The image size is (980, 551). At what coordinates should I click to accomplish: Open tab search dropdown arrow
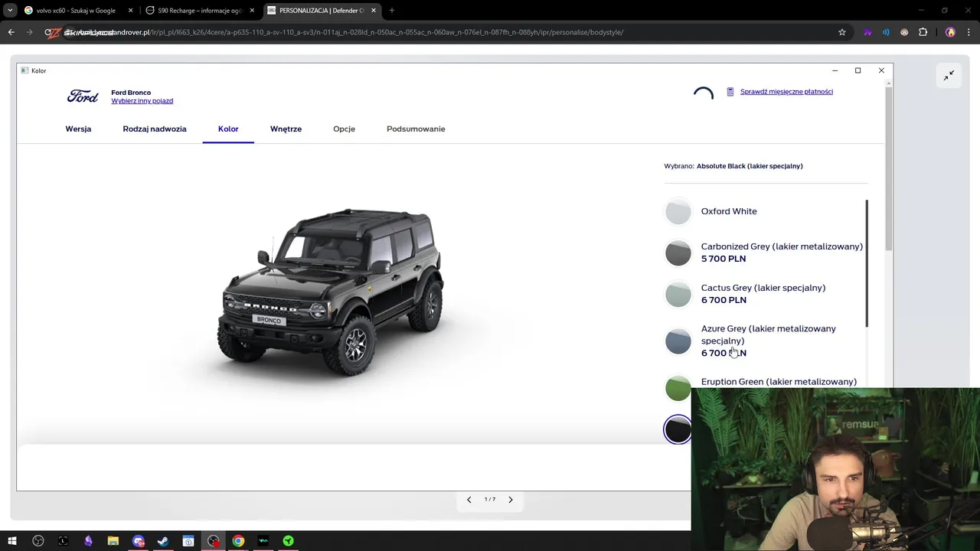click(10, 11)
